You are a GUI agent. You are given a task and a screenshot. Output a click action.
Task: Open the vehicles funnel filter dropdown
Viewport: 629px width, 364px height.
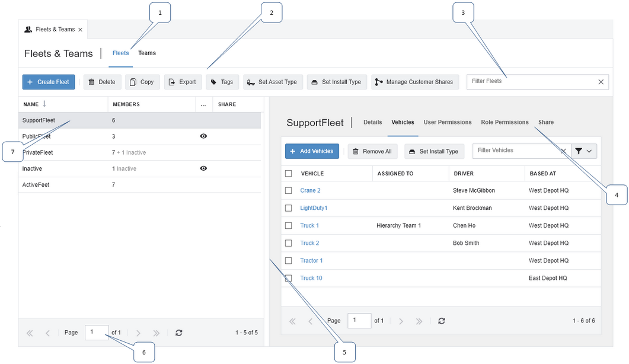pos(584,151)
